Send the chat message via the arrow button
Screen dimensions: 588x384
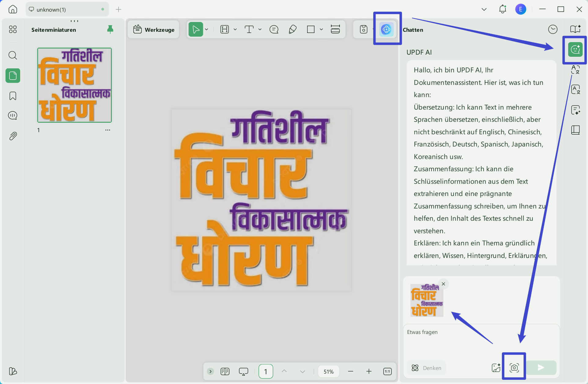point(541,368)
